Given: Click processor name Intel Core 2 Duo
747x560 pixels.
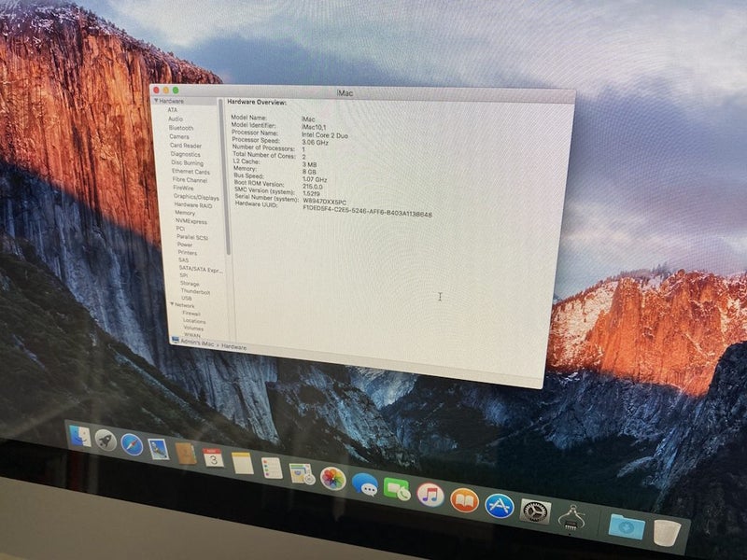Looking at the screenshot, I should [324, 135].
